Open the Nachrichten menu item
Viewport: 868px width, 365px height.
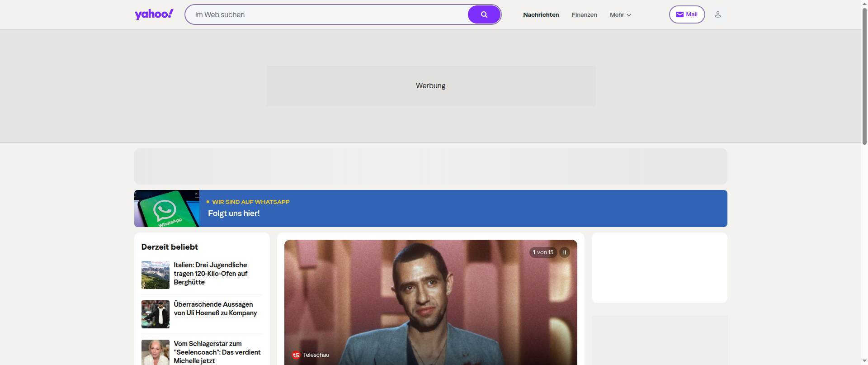click(541, 15)
